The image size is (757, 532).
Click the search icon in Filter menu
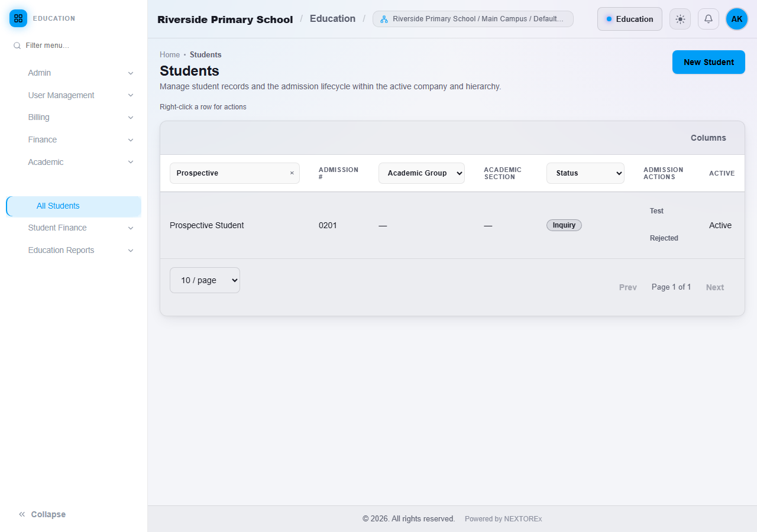[x=17, y=46]
